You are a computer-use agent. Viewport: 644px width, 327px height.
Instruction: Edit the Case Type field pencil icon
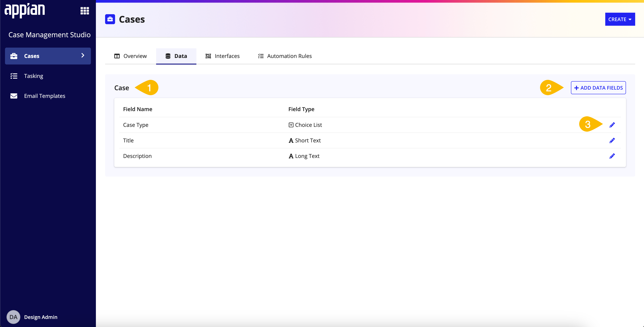pyautogui.click(x=612, y=125)
